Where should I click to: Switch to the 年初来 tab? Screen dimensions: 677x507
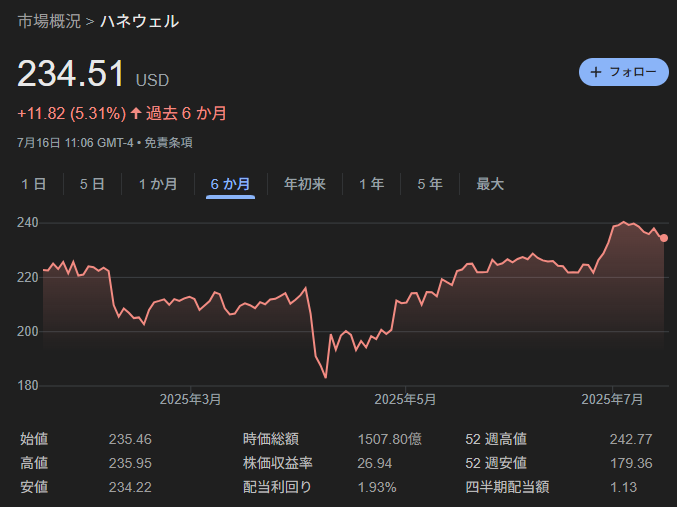coord(304,184)
